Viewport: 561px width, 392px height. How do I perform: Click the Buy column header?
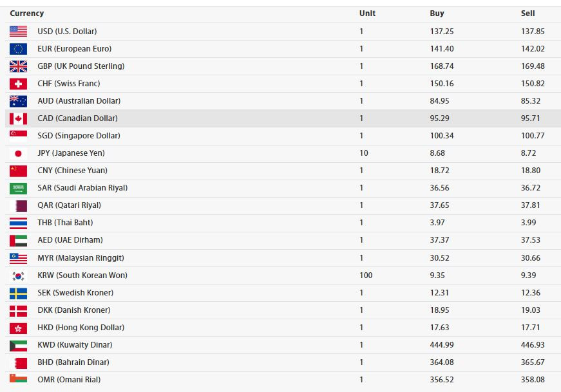coord(437,14)
